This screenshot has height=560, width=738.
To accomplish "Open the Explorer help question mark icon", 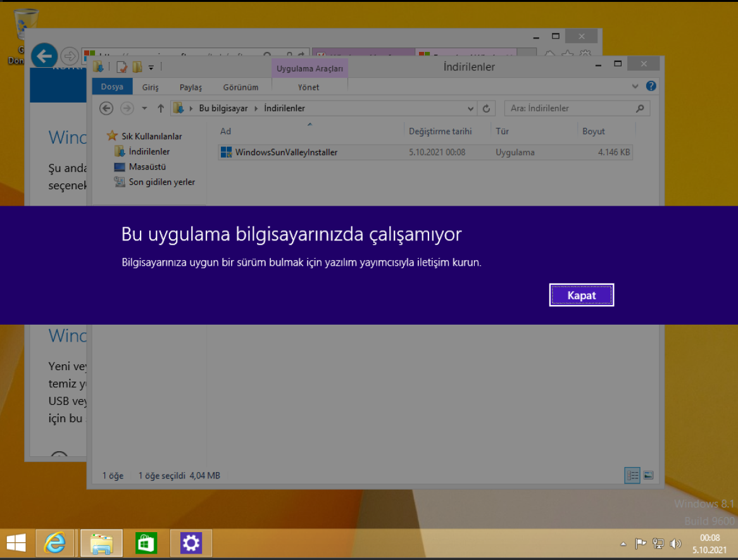I will pos(651,85).
